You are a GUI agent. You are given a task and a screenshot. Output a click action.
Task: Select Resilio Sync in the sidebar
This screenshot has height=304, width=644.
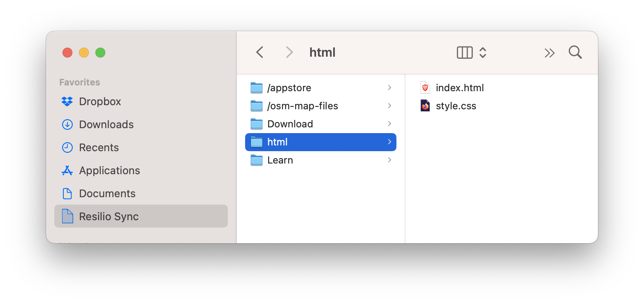(x=109, y=216)
